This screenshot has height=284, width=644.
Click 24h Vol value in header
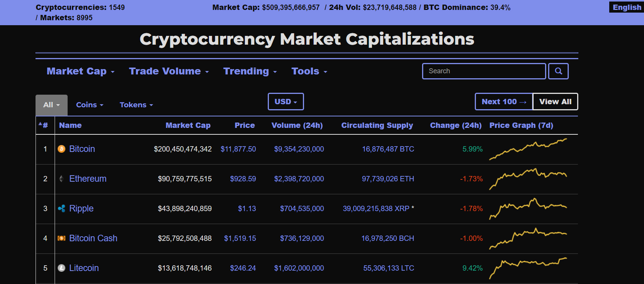click(390, 7)
